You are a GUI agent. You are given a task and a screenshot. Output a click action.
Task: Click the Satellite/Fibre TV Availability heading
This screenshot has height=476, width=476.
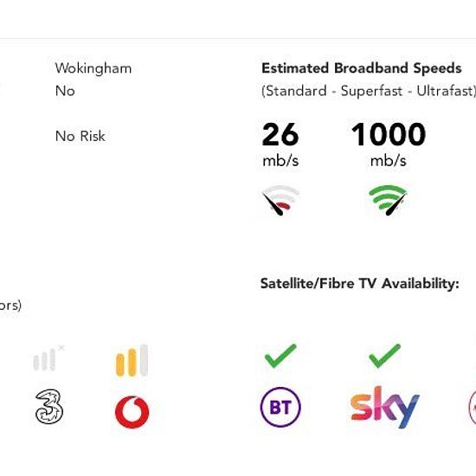[360, 284]
